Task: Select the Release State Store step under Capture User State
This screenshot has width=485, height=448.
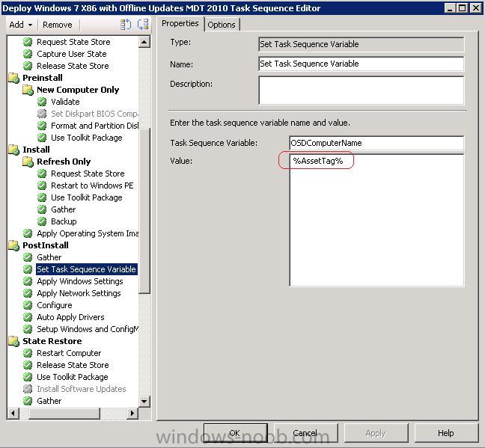Action: click(x=73, y=66)
